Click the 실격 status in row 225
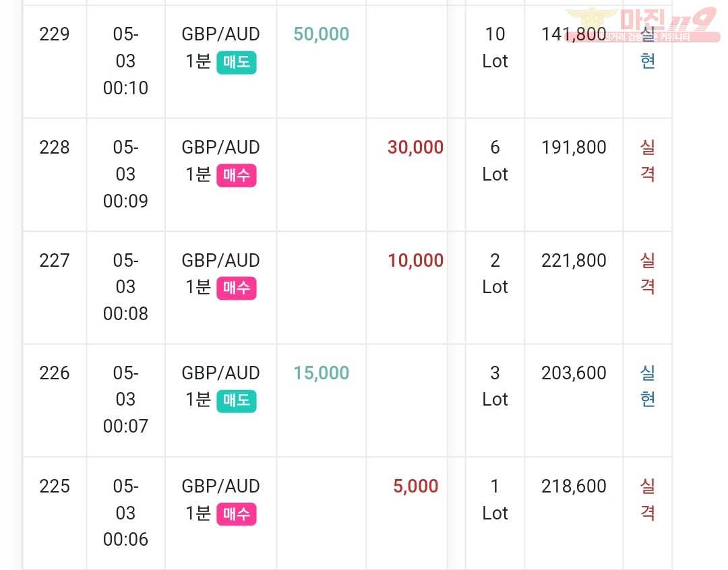The height and width of the screenshot is (570, 728). 647,499
